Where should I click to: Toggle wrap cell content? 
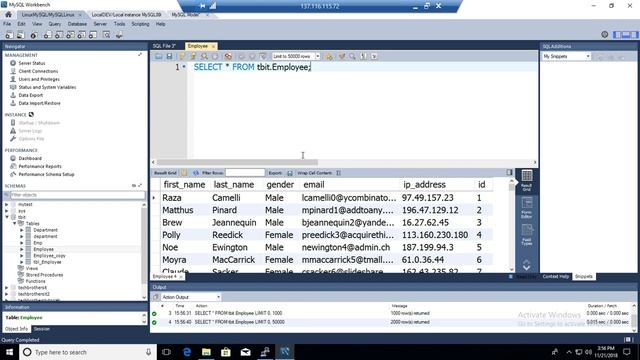click(x=338, y=173)
